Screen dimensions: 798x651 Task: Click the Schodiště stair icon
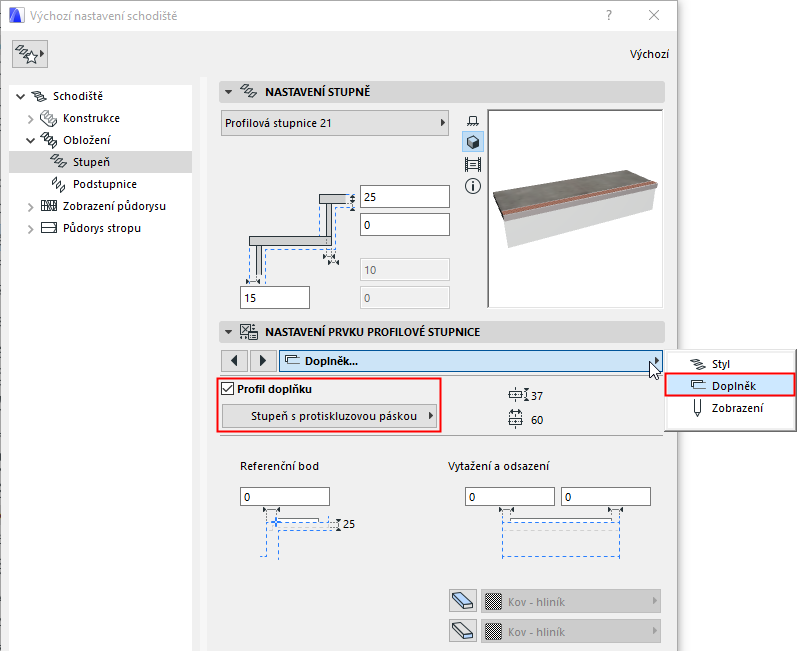[39, 96]
